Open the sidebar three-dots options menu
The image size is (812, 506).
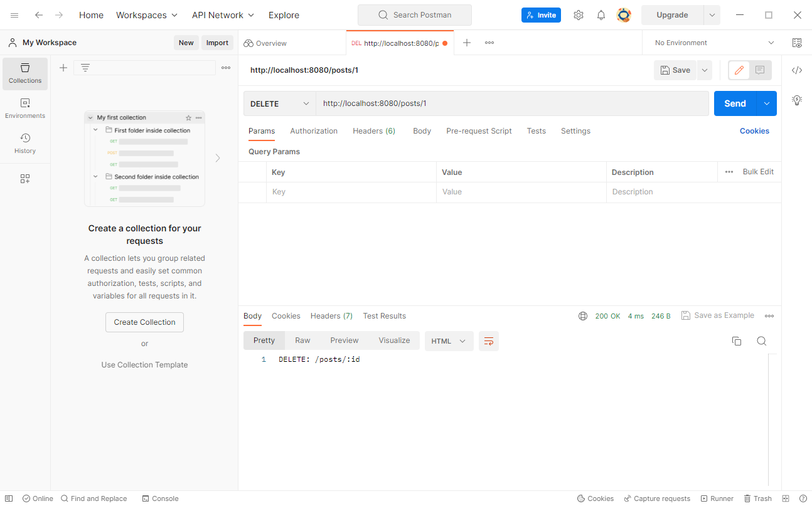click(226, 68)
